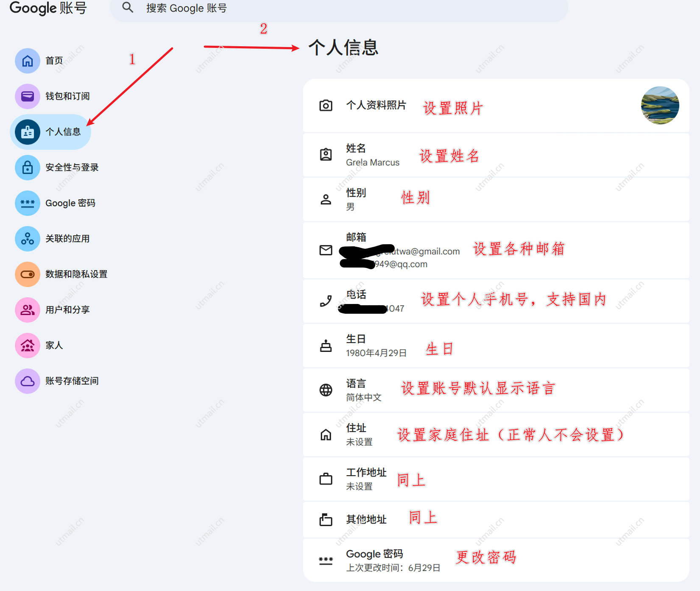Click the Google 账号 logo
700x591 pixels.
pyautogui.click(x=48, y=8)
